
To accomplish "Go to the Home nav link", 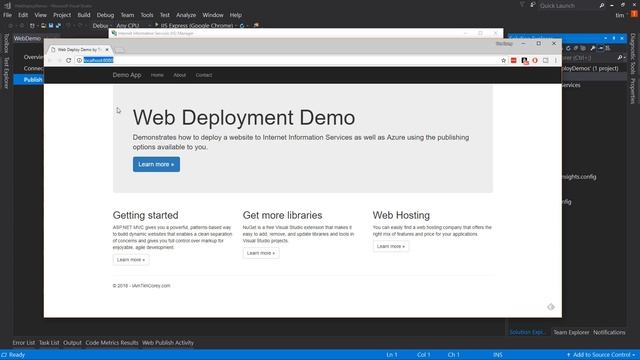I will pos(157,75).
